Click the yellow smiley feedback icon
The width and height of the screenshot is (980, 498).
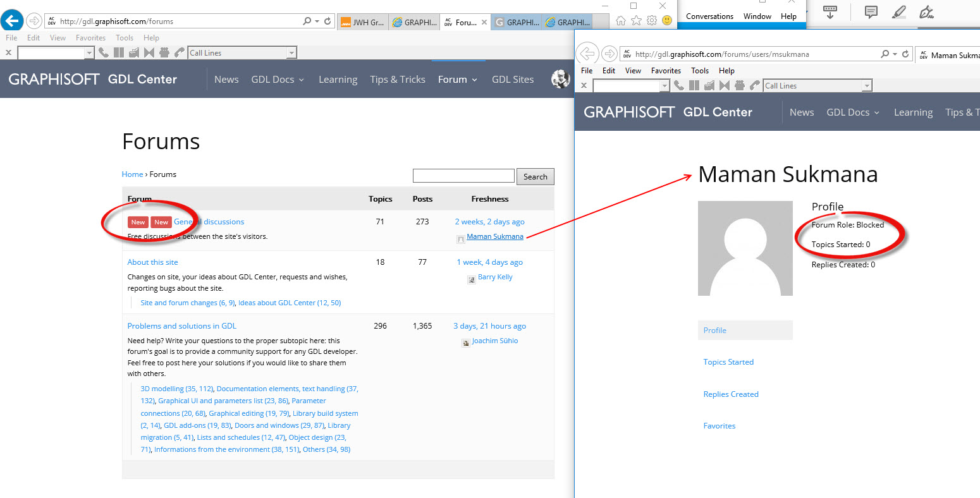click(666, 21)
